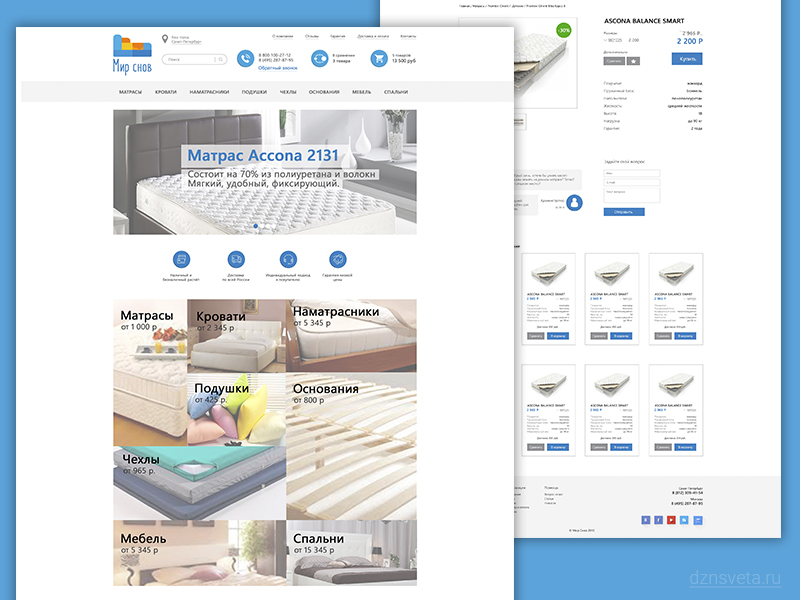Open the Кровати от 2 345 р category tile
Image resolution: width=800 pixels, height=600 pixels.
click(x=236, y=336)
